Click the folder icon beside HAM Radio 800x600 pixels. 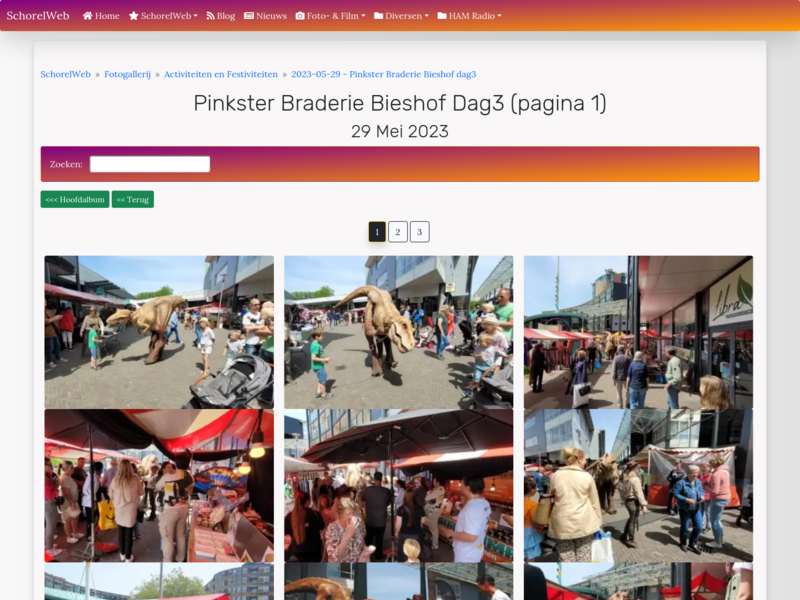point(442,16)
